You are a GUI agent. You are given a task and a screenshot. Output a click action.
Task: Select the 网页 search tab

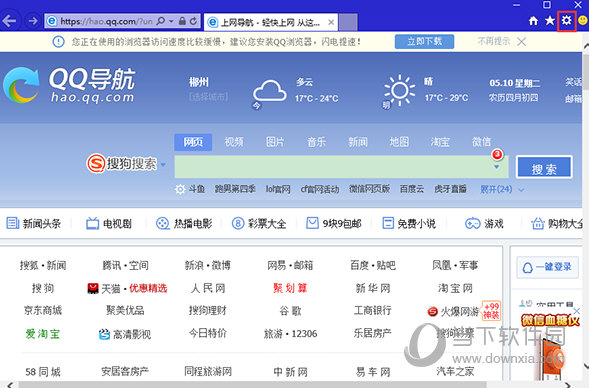click(x=193, y=142)
